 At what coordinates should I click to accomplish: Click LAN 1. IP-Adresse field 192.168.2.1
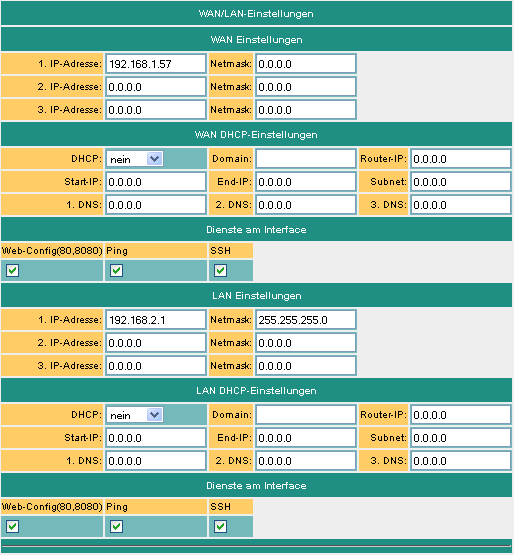point(156,320)
